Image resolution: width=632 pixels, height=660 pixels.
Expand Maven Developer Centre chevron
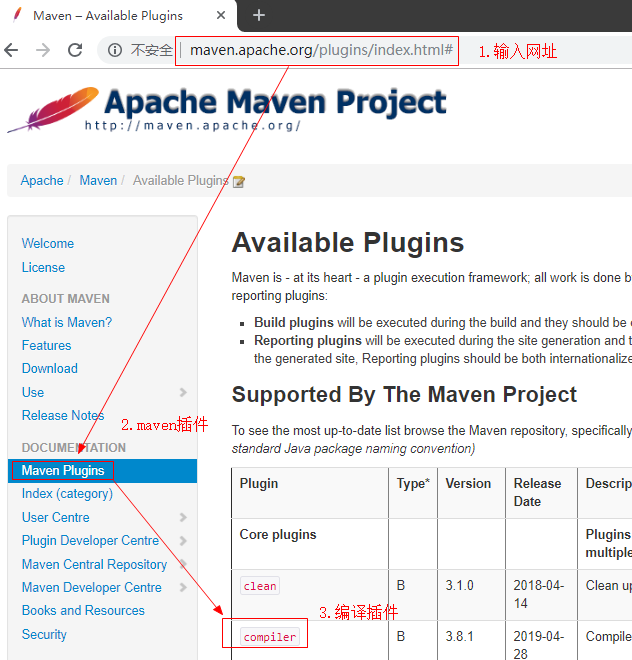(183, 588)
